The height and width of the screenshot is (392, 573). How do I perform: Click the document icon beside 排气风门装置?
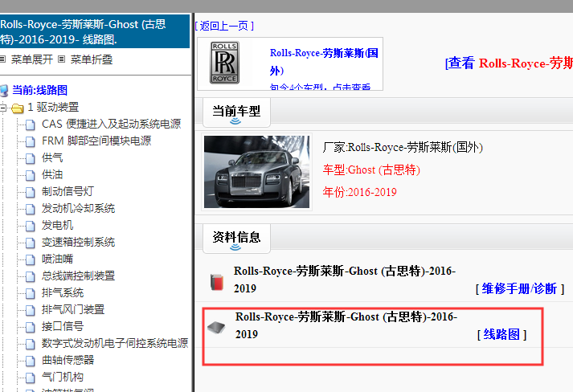coord(31,310)
